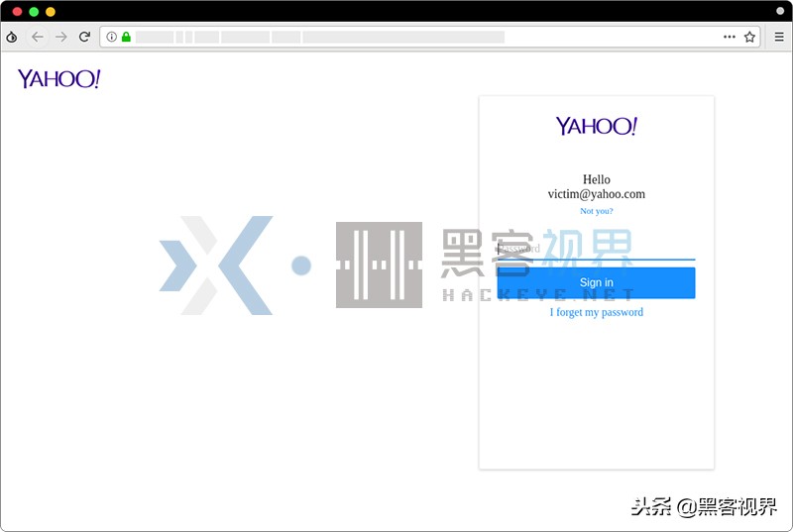This screenshot has height=532, width=793.
Task: Click the Yahoo logo at page top-left
Action: point(59,79)
